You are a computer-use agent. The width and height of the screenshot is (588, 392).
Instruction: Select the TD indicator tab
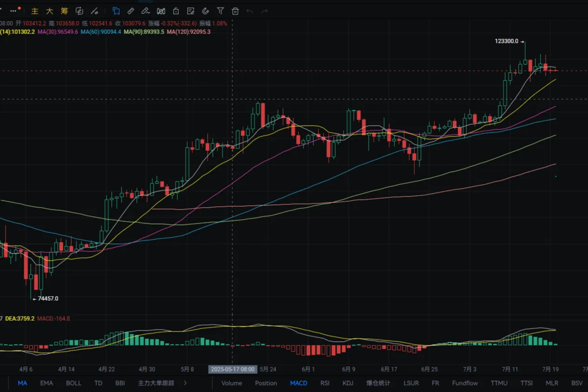coord(98,383)
